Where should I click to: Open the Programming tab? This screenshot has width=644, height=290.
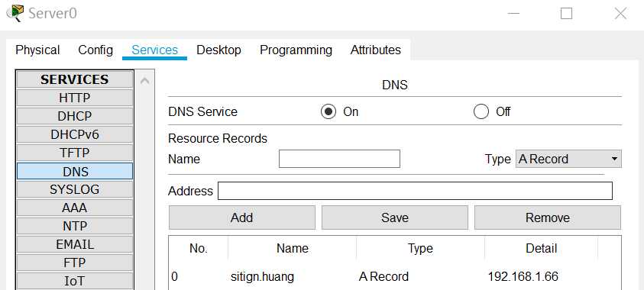[296, 50]
